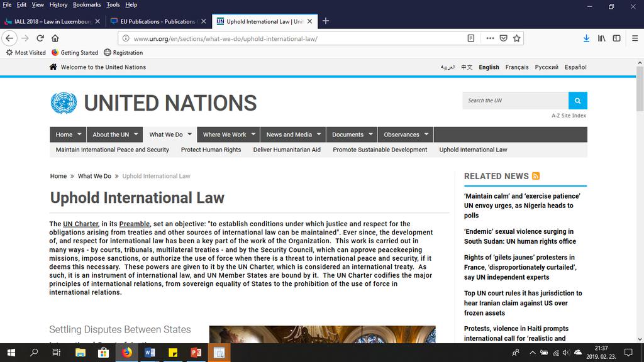This screenshot has width=644, height=362.
Task: Reload the page with the refresh icon
Action: tap(40, 38)
